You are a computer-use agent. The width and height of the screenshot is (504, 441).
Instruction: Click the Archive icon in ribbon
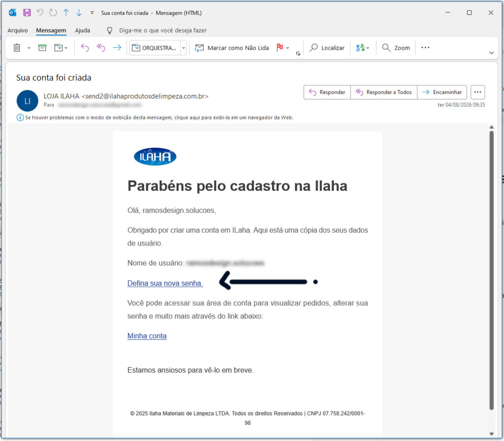click(x=42, y=48)
